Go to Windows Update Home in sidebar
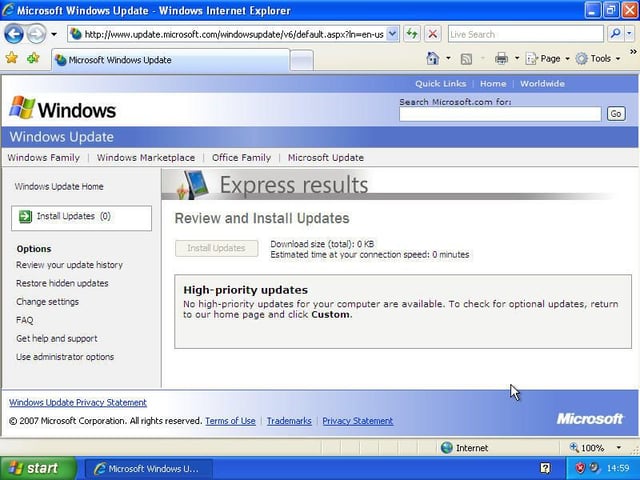 59,187
